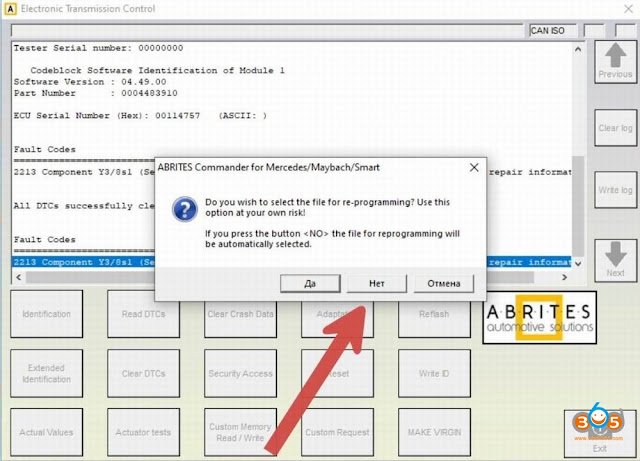Screen dimensions: 640x461
Task: Click the MAKE VIRGIN button
Action: point(434,432)
